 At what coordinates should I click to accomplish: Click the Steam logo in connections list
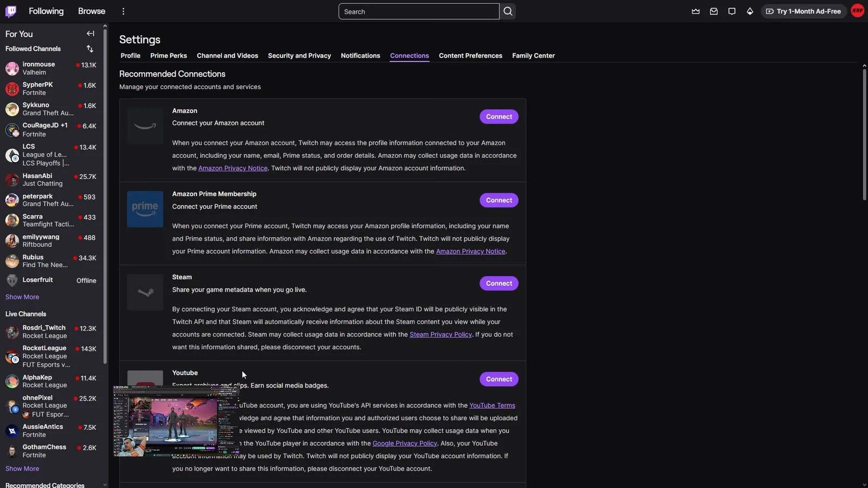[145, 292]
